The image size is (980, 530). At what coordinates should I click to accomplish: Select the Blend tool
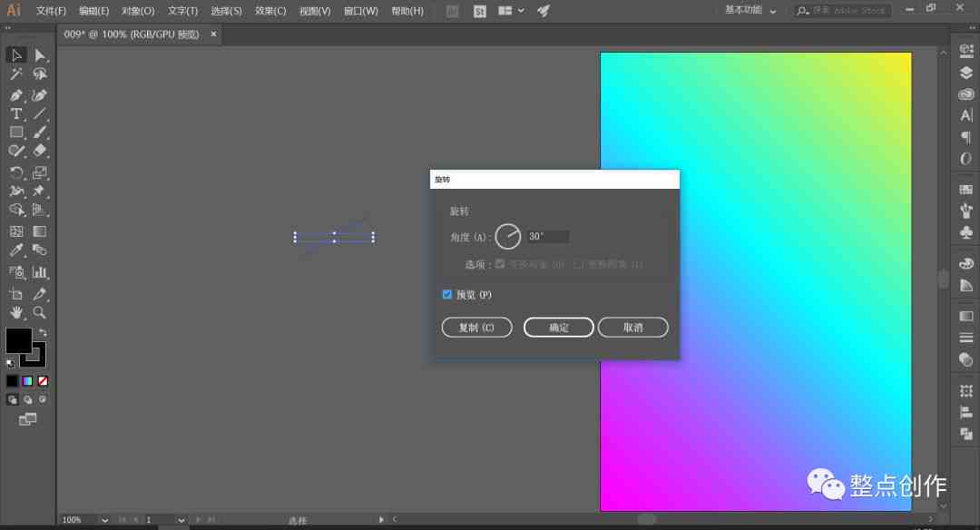pyautogui.click(x=40, y=250)
